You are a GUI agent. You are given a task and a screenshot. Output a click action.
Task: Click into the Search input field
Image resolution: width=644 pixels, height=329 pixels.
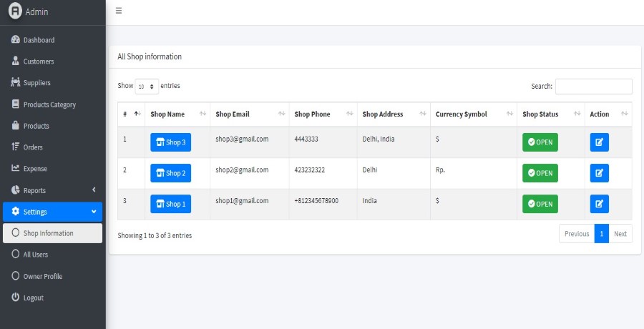click(x=593, y=87)
